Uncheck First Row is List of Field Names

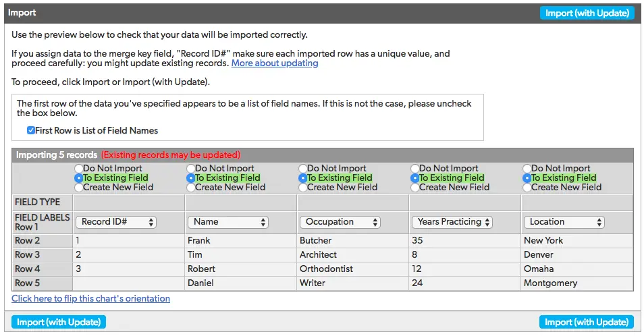pos(31,130)
